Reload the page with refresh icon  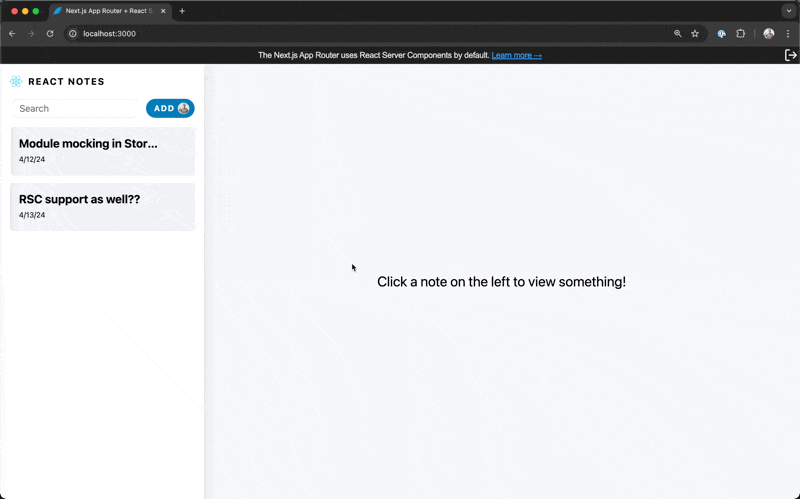tap(50, 34)
